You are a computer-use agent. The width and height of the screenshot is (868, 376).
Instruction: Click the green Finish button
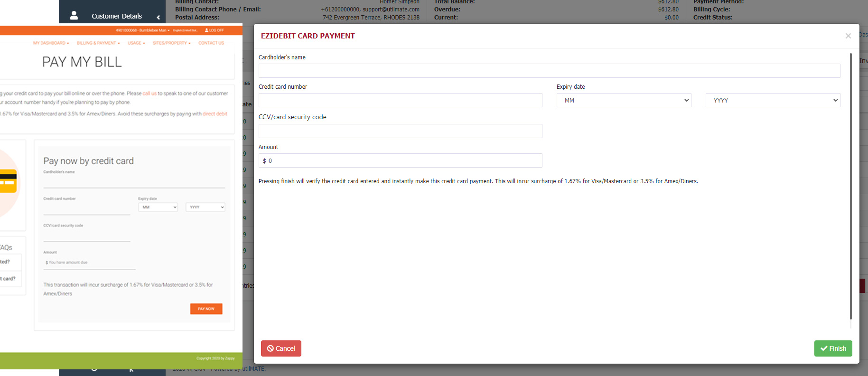(833, 348)
